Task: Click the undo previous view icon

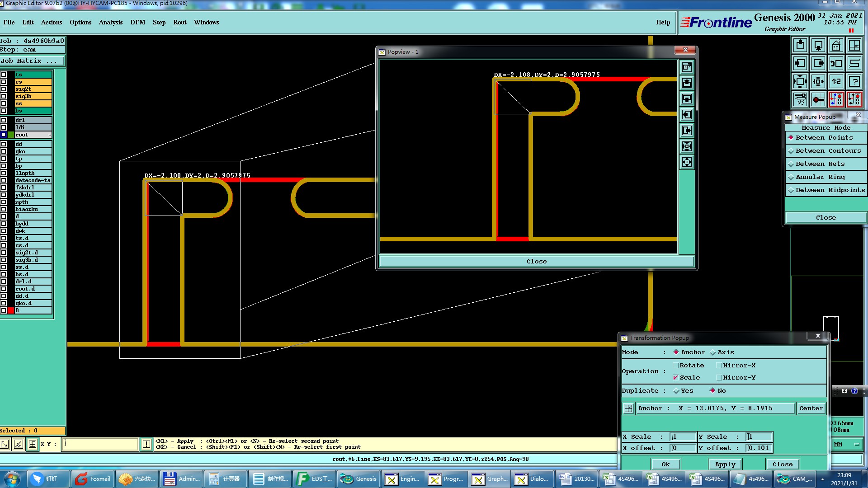Action: [x=836, y=64]
